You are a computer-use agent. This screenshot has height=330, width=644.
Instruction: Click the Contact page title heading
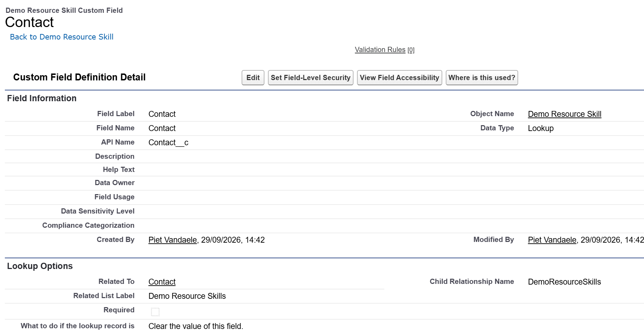[x=29, y=22]
